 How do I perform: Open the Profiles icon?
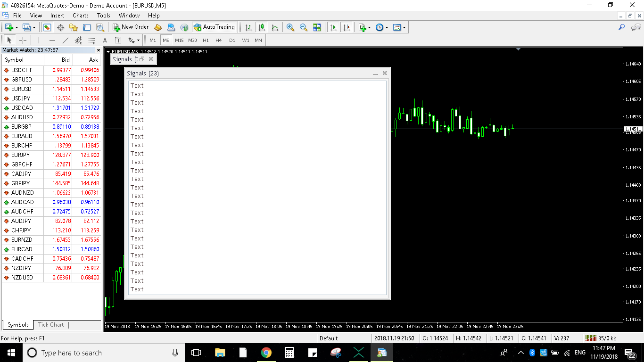[x=26, y=27]
